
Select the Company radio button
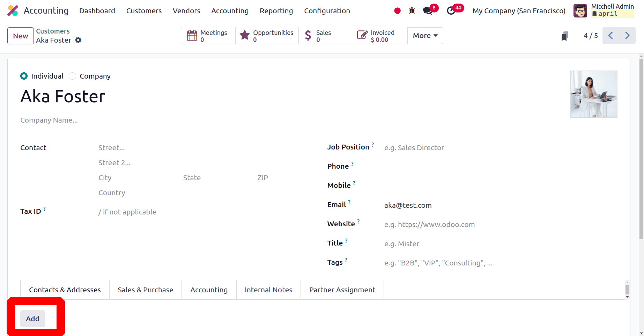click(72, 76)
